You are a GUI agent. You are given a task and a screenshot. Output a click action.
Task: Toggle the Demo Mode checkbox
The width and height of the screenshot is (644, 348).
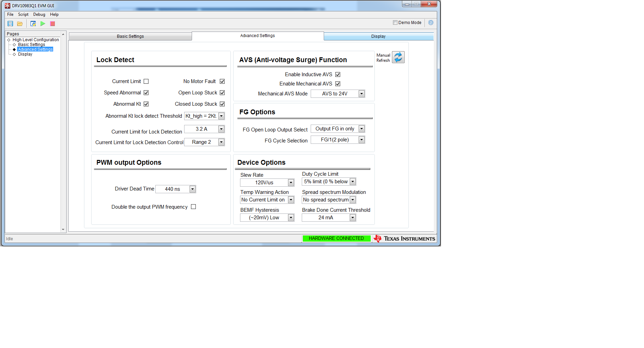tap(395, 23)
